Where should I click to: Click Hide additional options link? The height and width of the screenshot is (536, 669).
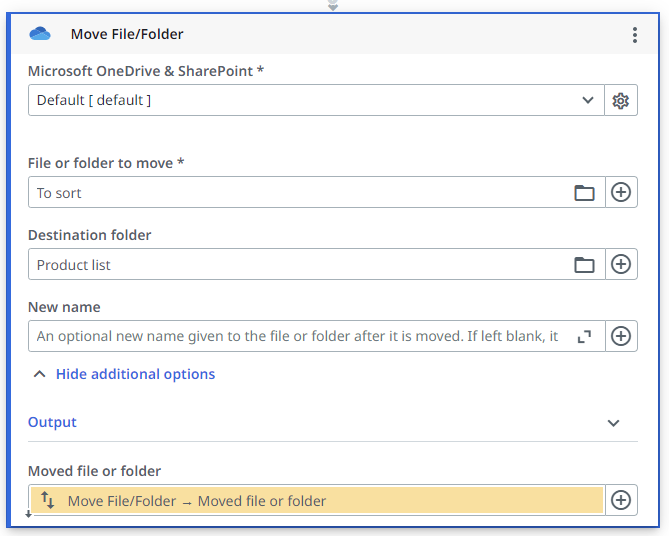[135, 374]
